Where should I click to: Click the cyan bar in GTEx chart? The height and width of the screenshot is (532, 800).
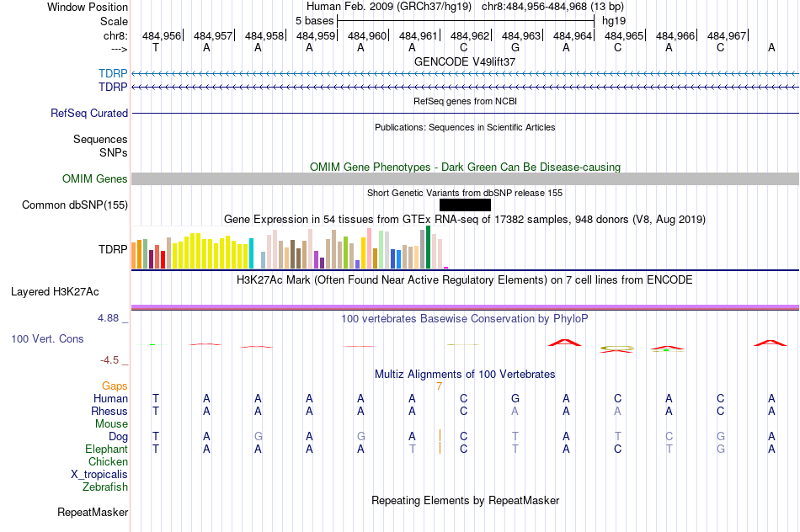251,253
